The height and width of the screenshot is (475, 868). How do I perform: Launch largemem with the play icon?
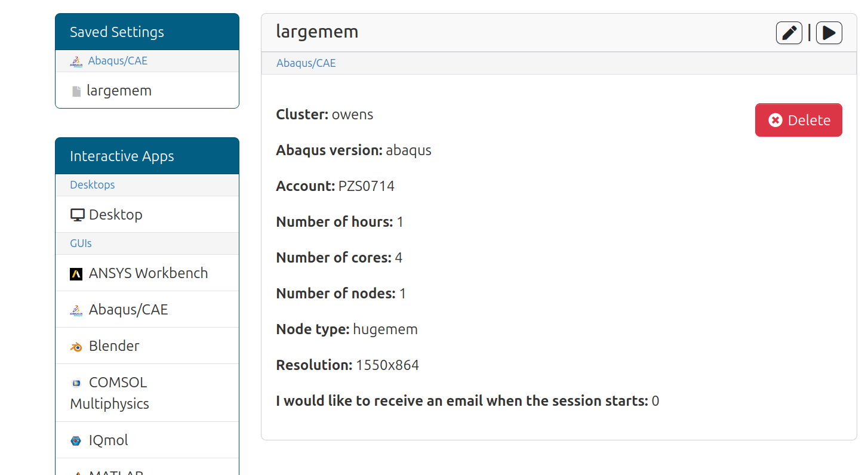coord(829,33)
